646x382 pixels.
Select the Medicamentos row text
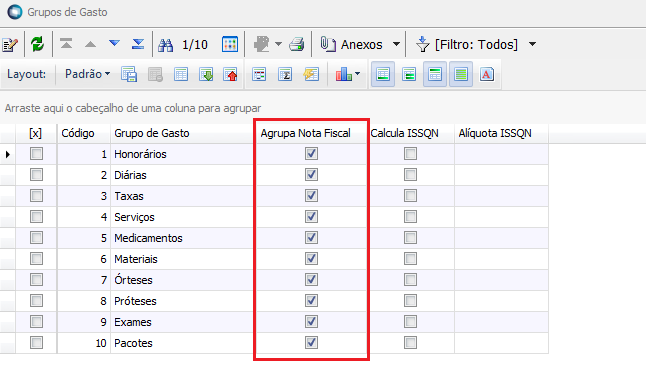(x=148, y=238)
